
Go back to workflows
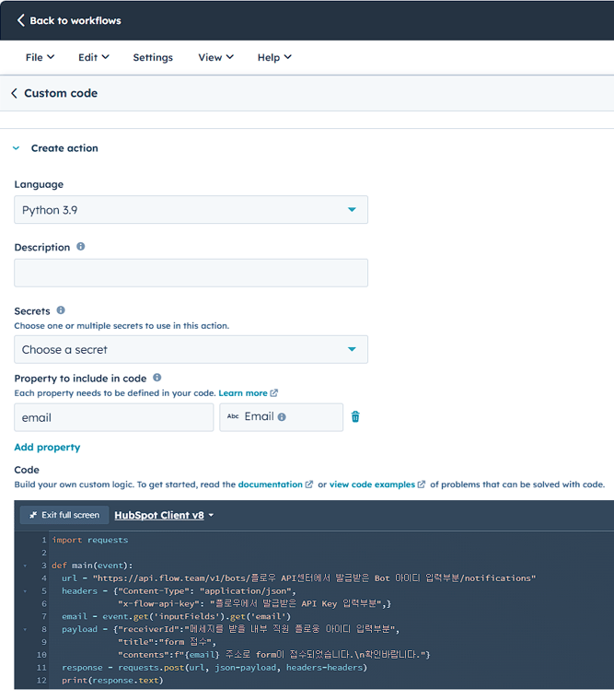(69, 20)
